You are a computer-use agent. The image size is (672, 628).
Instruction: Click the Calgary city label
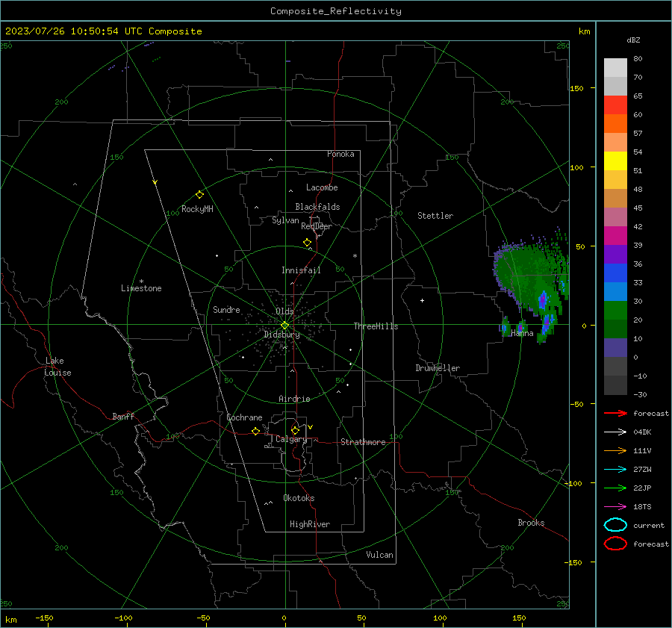pyautogui.click(x=291, y=439)
